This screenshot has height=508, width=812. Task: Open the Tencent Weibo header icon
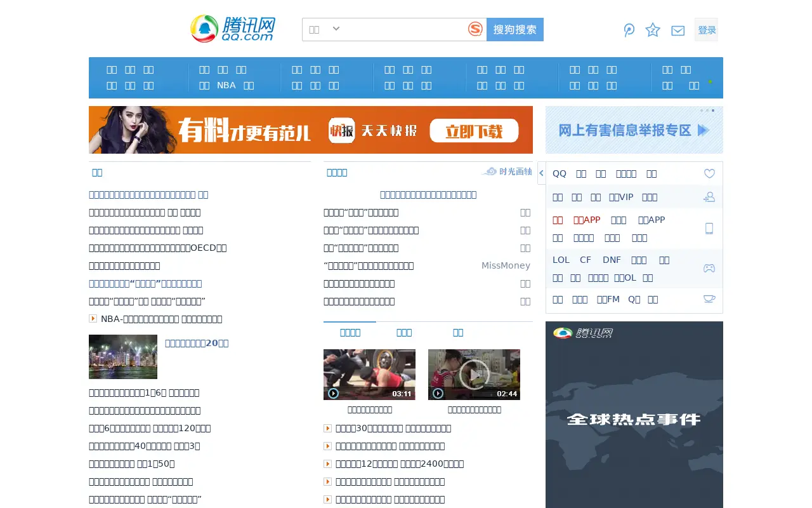[629, 30]
